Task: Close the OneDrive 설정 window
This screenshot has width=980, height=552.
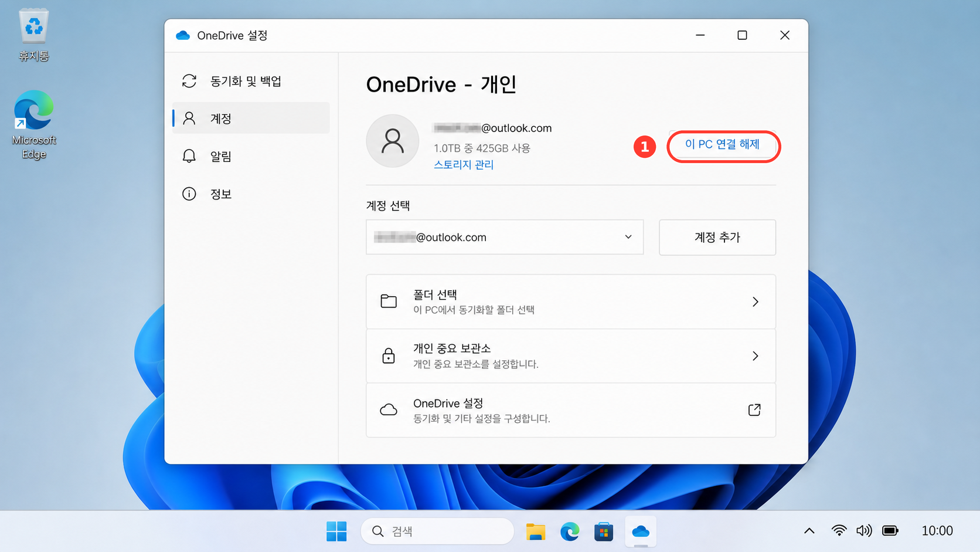Action: pyautogui.click(x=785, y=35)
